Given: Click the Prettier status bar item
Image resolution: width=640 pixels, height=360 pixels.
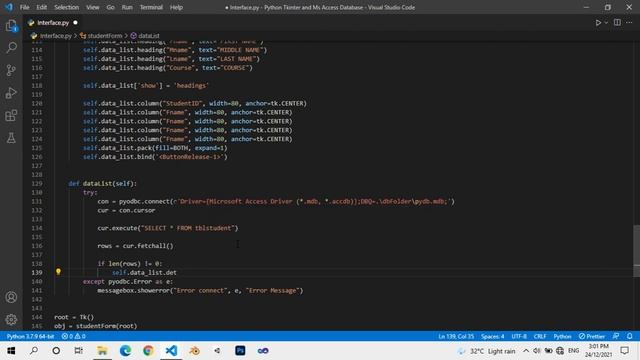Looking at the screenshot, I should 592,336.
